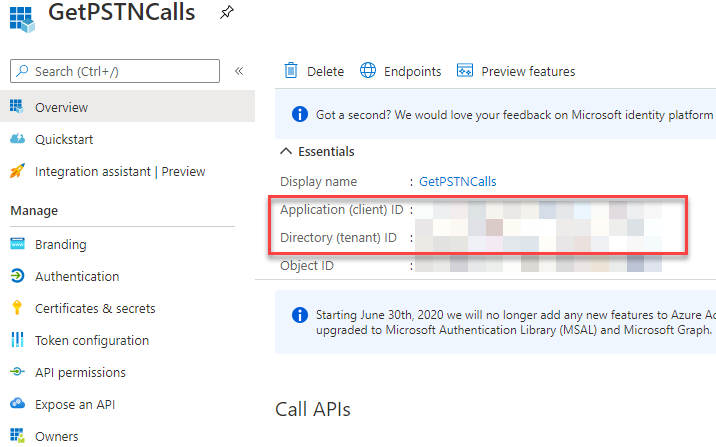Open Integration assistant | Preview

click(x=120, y=171)
